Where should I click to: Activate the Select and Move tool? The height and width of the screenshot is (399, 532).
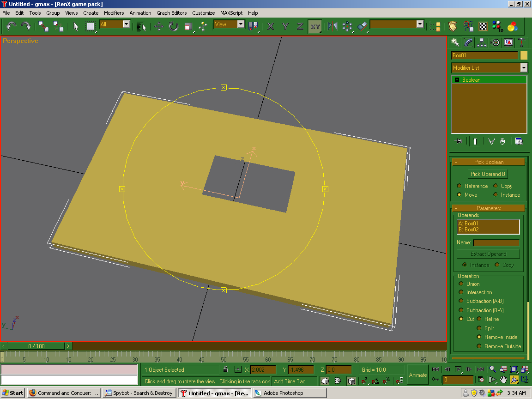[x=158, y=26]
